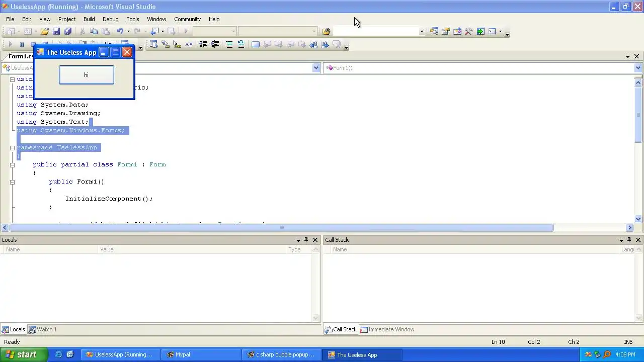Click the Open File folder icon
Image resolution: width=644 pixels, height=362 pixels.
click(x=45, y=31)
